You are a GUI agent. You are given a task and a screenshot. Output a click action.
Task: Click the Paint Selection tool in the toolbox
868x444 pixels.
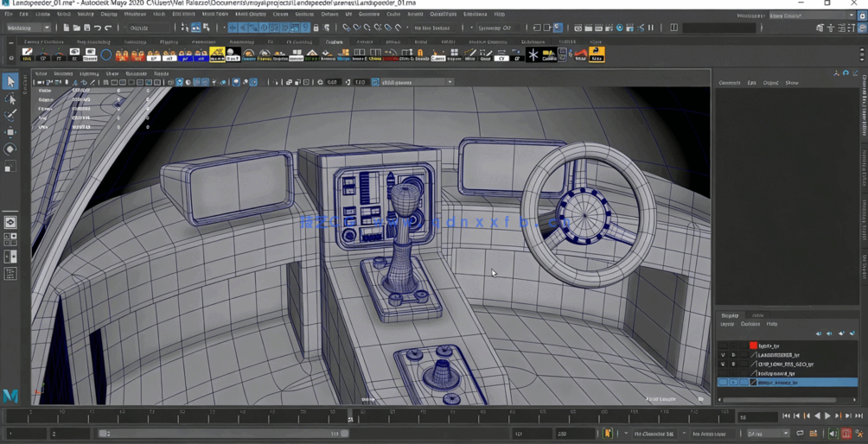coord(10,115)
